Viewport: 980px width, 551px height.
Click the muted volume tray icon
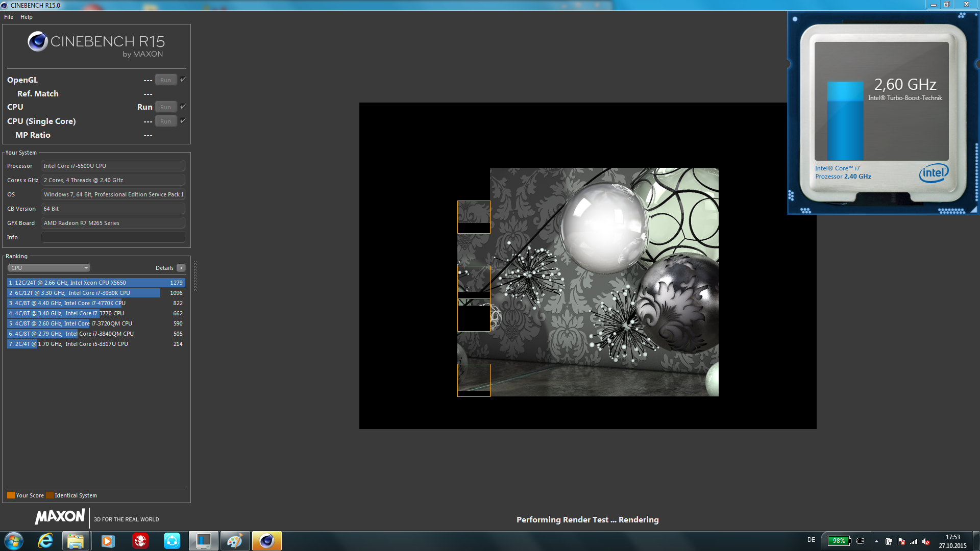pos(926,541)
